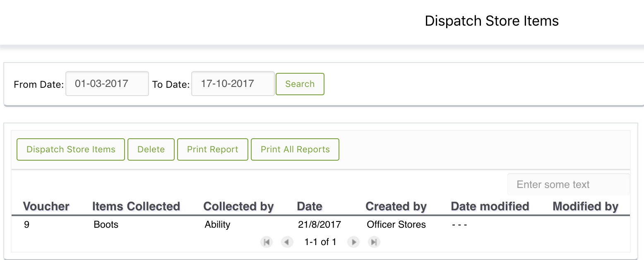Focus the To Date field
The height and width of the screenshot is (260, 644).
(233, 84)
